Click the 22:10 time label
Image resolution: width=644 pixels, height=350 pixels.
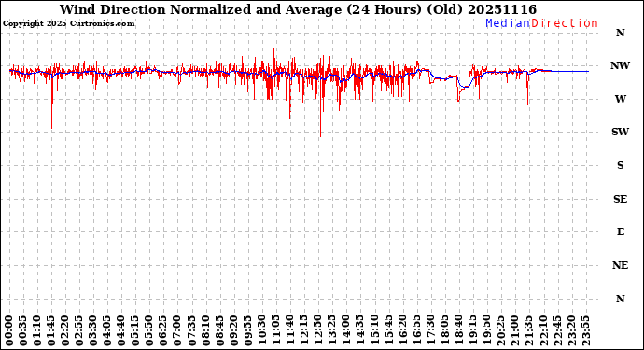(543, 330)
